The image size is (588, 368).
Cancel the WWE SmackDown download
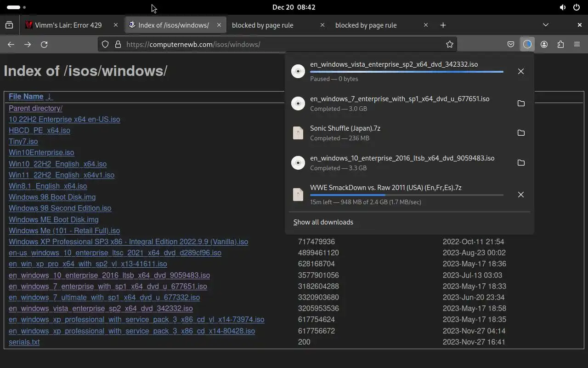point(520,195)
